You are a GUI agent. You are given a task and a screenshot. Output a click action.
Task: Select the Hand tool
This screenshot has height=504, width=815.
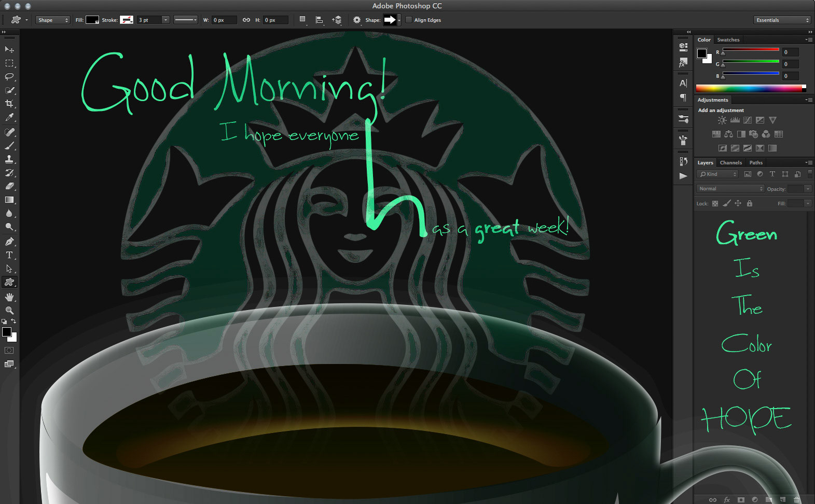click(9, 297)
